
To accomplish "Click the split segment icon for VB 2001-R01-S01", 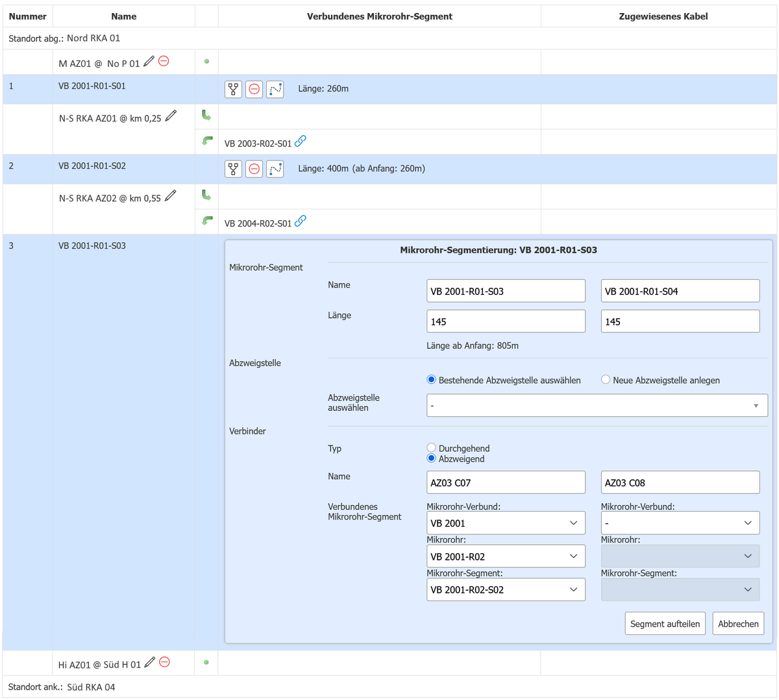I will click(233, 89).
